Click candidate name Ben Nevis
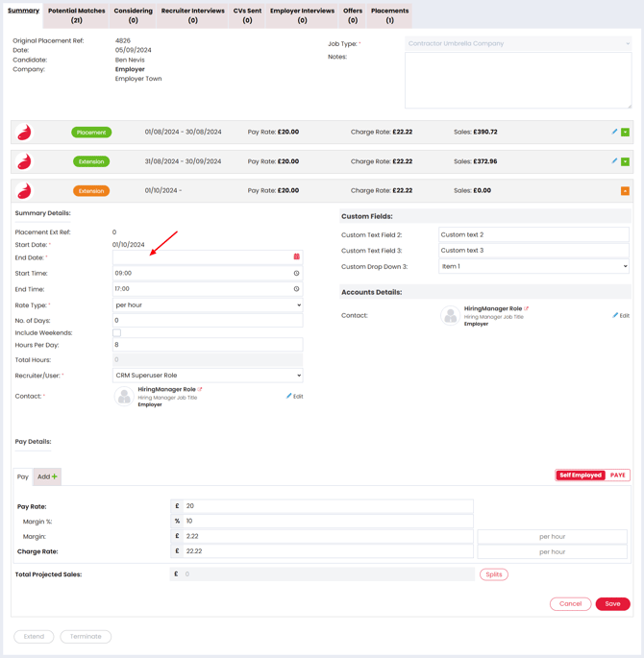The width and height of the screenshot is (644, 658). (130, 60)
